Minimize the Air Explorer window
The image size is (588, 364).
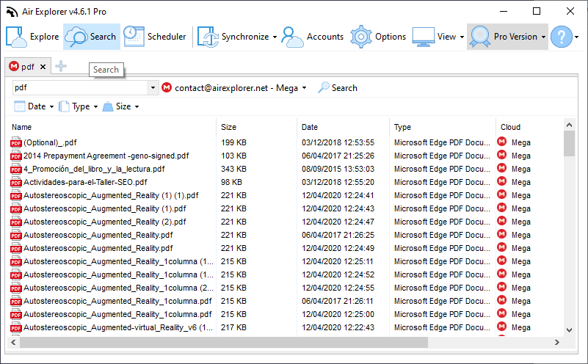pyautogui.click(x=504, y=11)
